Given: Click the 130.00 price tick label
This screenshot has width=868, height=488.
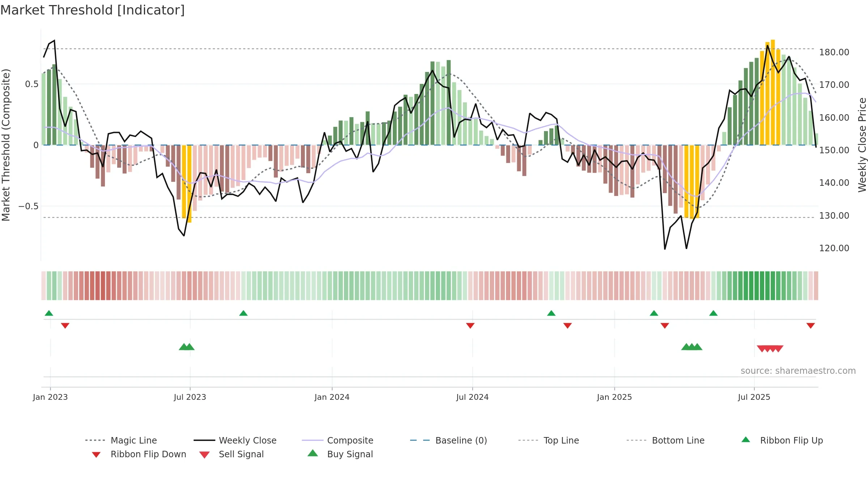Looking at the screenshot, I should tap(834, 216).
